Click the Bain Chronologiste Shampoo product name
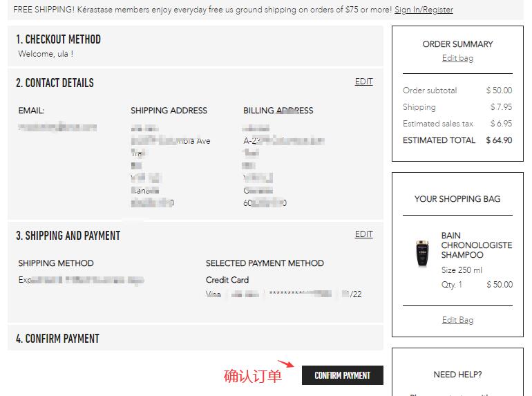This screenshot has width=532, height=396. tap(476, 245)
